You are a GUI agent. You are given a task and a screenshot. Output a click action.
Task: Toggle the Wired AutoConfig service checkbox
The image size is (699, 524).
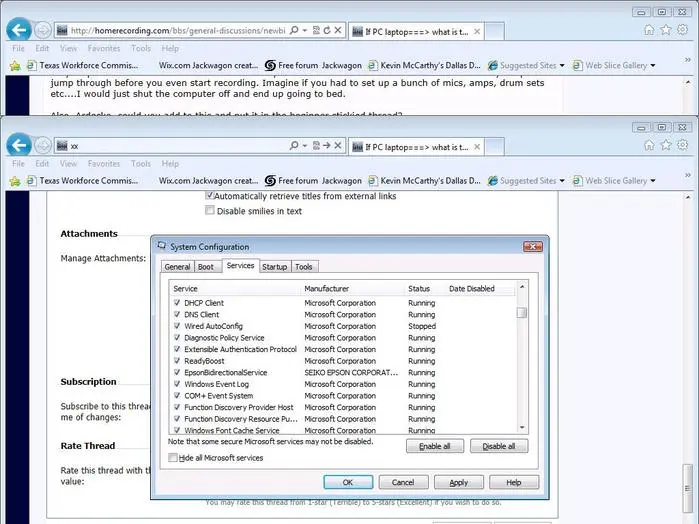point(177,326)
